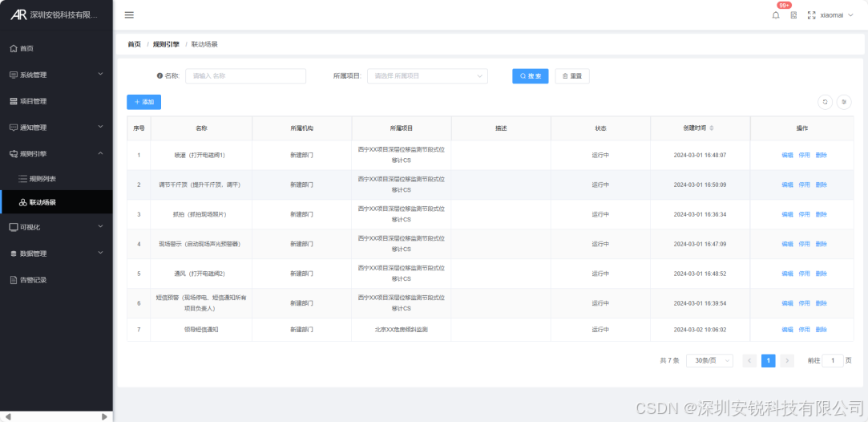Click the 北京XX危房倾斜监测 project cell
868x422 pixels.
click(x=402, y=330)
